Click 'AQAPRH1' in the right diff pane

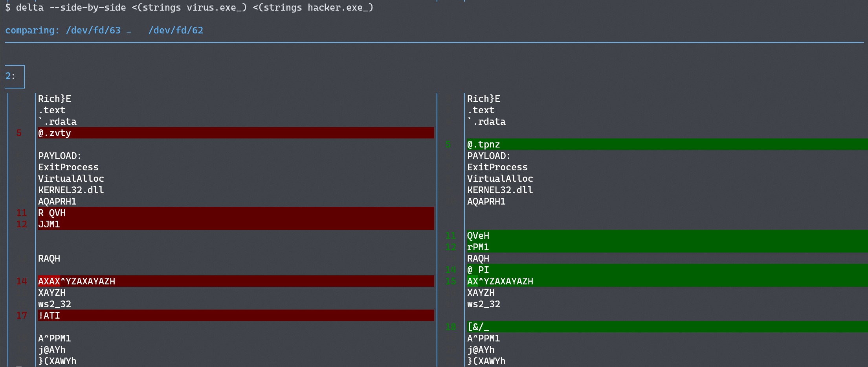(486, 201)
